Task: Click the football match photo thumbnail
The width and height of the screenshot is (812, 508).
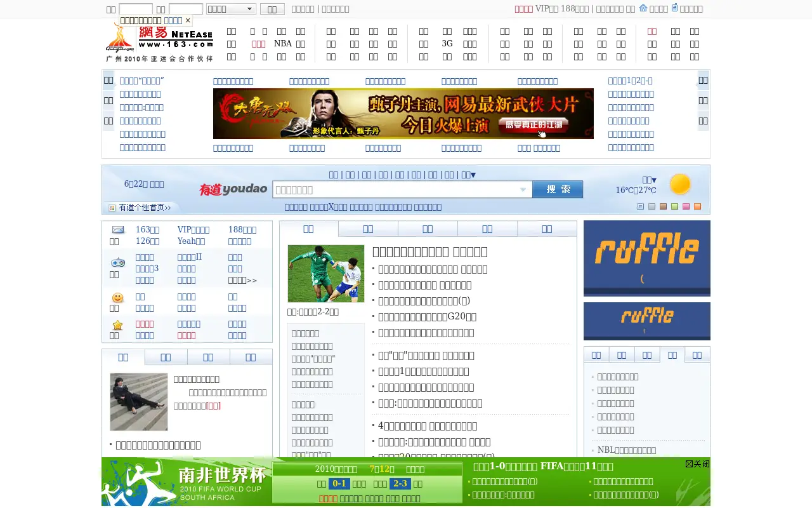Action: 326,274
